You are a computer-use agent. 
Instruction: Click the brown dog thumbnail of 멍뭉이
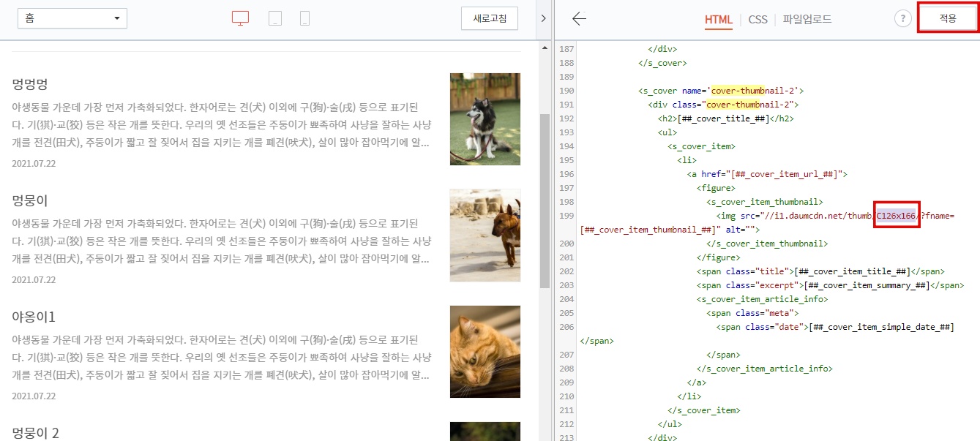coord(485,235)
